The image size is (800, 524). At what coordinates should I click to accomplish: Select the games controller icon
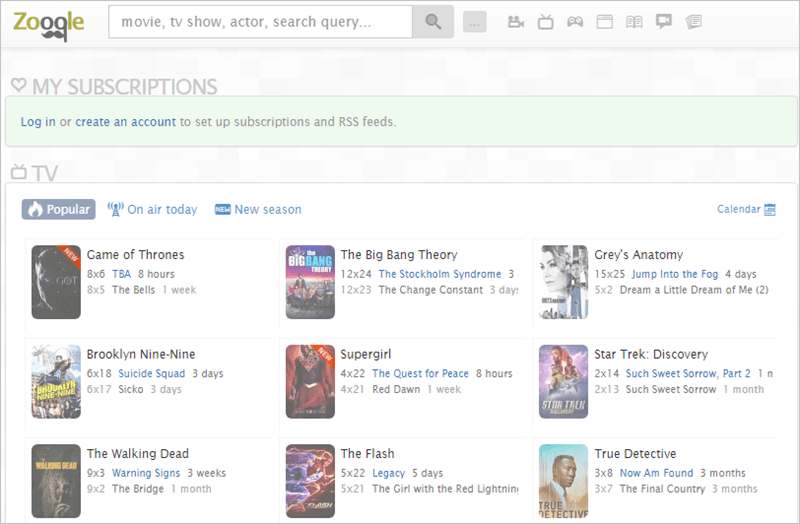(575, 21)
